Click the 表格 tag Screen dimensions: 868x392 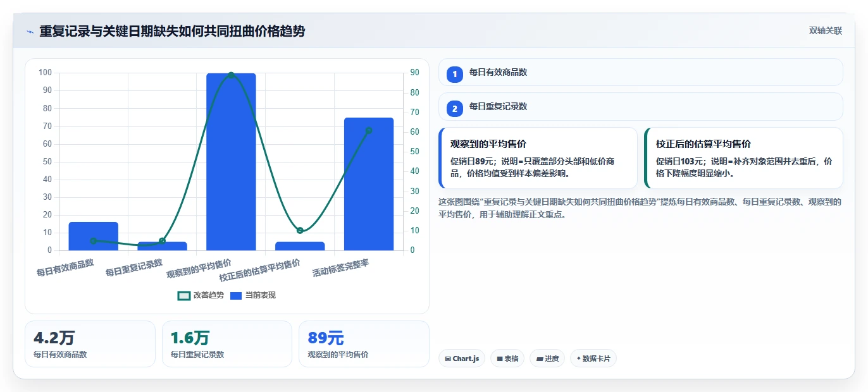[507, 358]
